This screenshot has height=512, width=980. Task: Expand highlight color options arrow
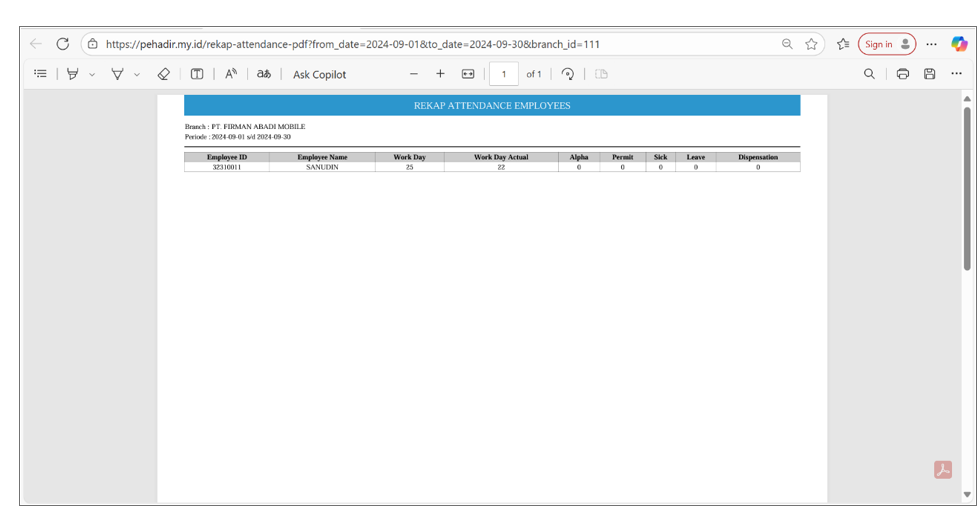92,74
